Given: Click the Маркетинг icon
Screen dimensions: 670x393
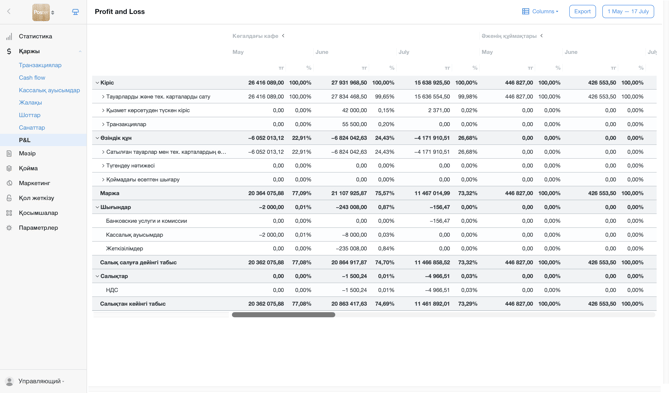Looking at the screenshot, I should click(9, 183).
